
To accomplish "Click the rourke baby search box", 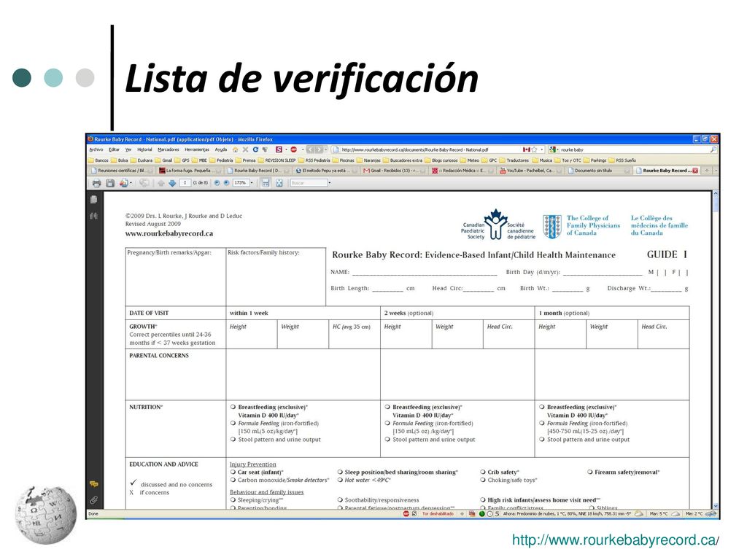I will (x=634, y=149).
